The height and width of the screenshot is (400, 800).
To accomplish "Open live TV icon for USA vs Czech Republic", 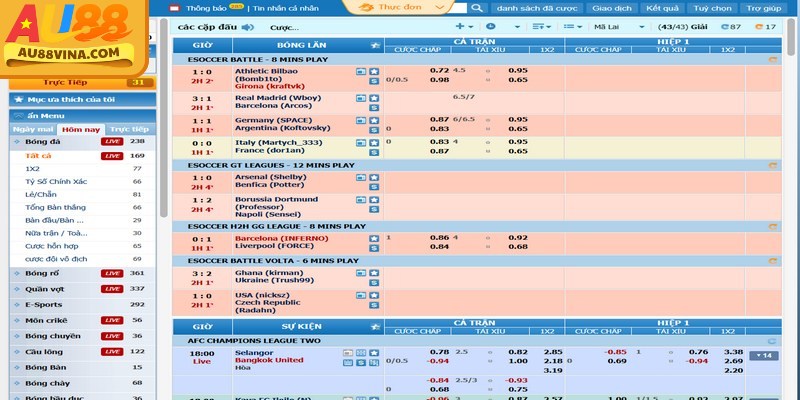I will pyautogui.click(x=361, y=295).
